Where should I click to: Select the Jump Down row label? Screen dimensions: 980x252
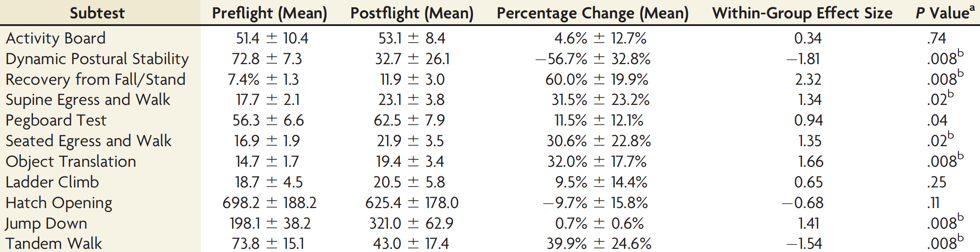tap(46, 223)
